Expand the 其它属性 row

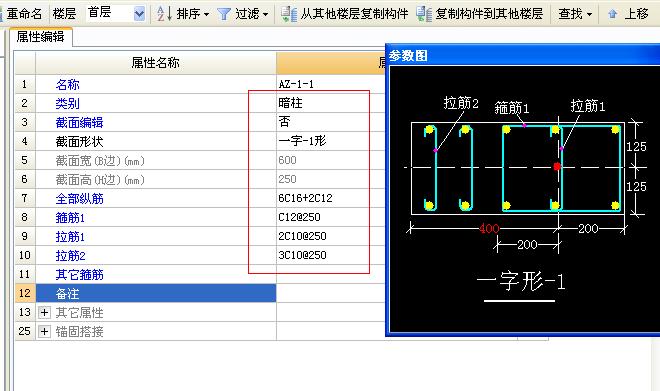44,312
